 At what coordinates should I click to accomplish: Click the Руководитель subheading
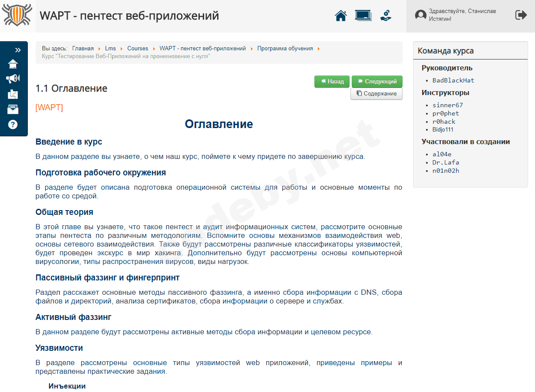447,68
